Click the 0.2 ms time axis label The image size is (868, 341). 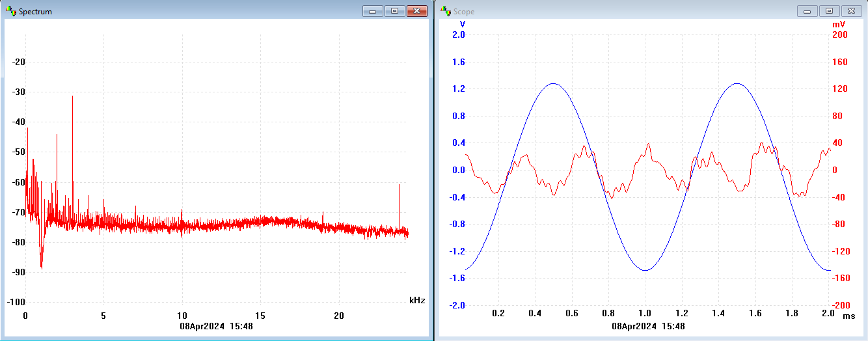(498, 314)
